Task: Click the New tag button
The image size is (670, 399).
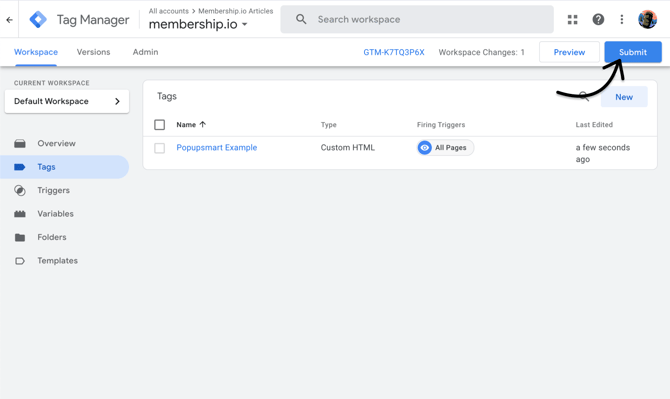Action: tap(624, 97)
